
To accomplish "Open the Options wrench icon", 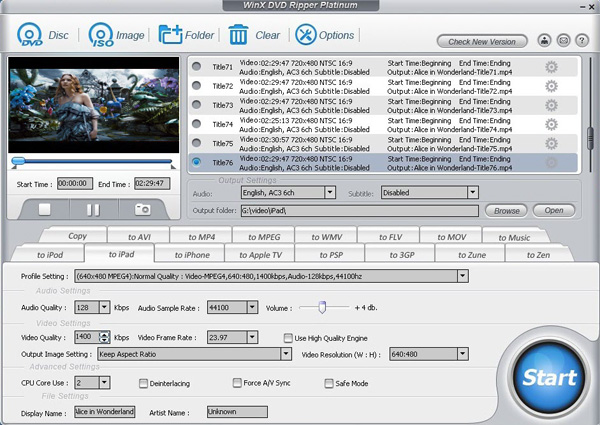I will pos(324,35).
